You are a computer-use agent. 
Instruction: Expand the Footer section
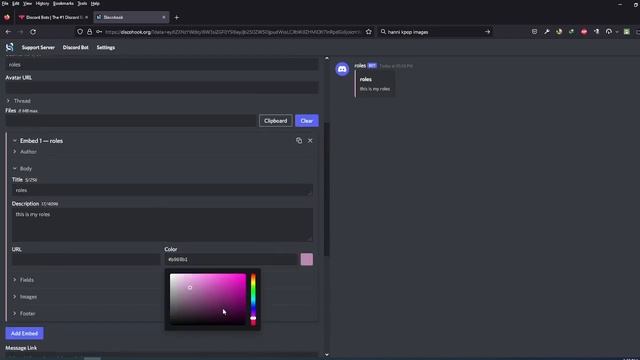pyautogui.click(x=24, y=313)
